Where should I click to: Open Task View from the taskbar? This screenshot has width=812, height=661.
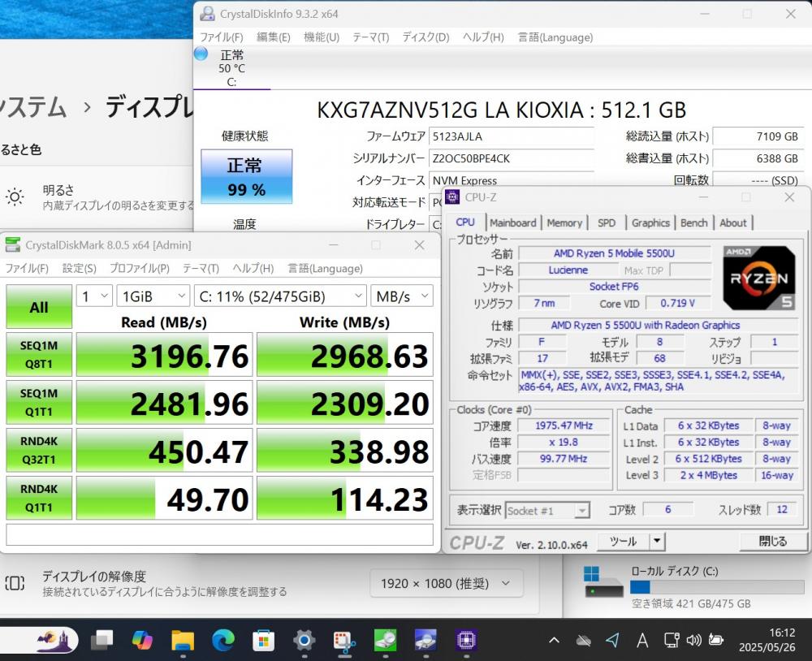[102, 641]
